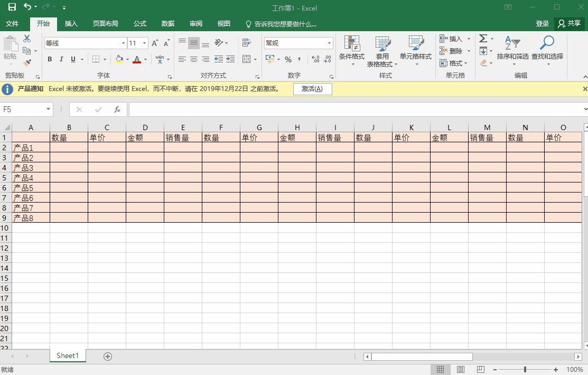Open the fill color dropdown arrow
The width and height of the screenshot is (588, 375).
(x=126, y=59)
